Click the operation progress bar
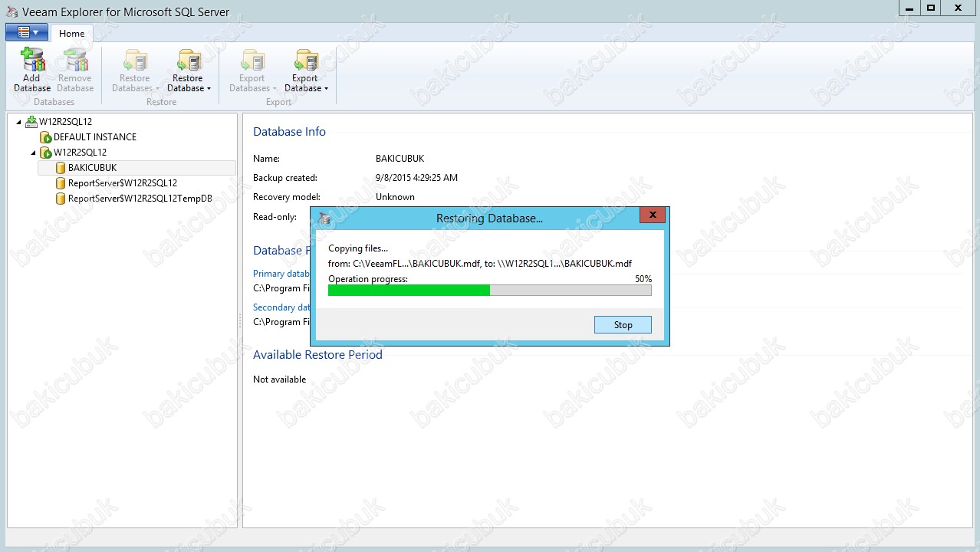980x552 pixels. pyautogui.click(x=489, y=290)
